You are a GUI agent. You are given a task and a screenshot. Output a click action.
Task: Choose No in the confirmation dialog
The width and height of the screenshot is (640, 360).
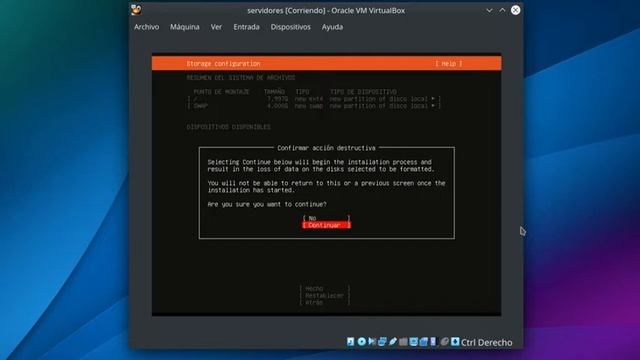tap(327, 218)
